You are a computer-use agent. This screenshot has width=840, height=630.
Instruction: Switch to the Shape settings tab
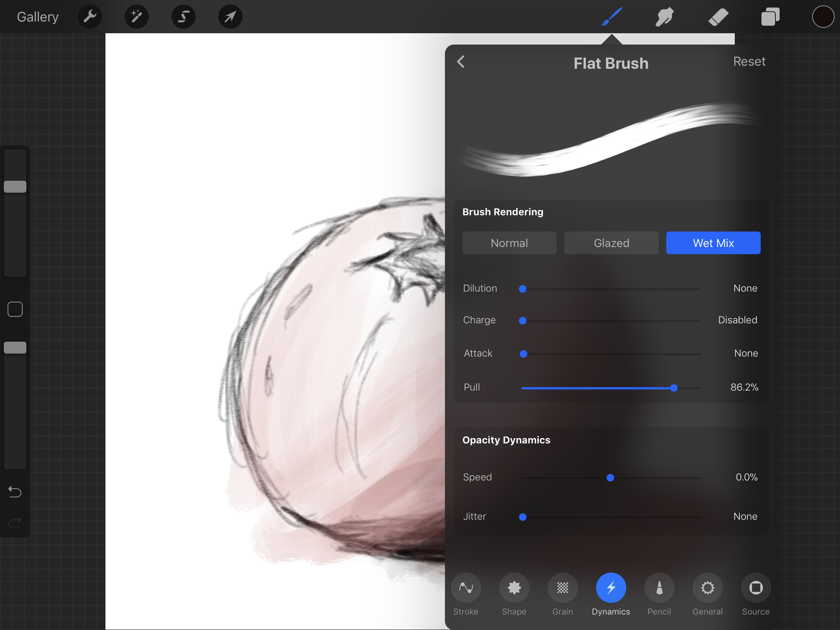coord(514,588)
